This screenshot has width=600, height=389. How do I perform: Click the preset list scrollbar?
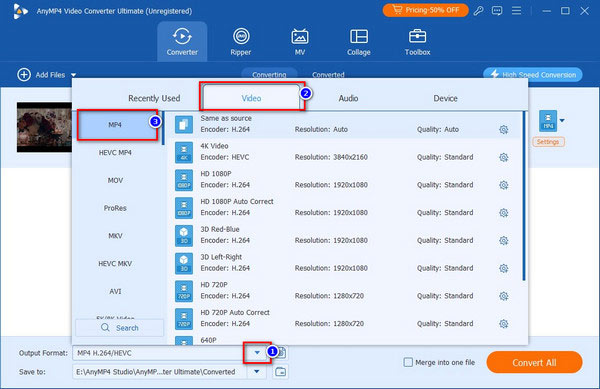[524, 196]
